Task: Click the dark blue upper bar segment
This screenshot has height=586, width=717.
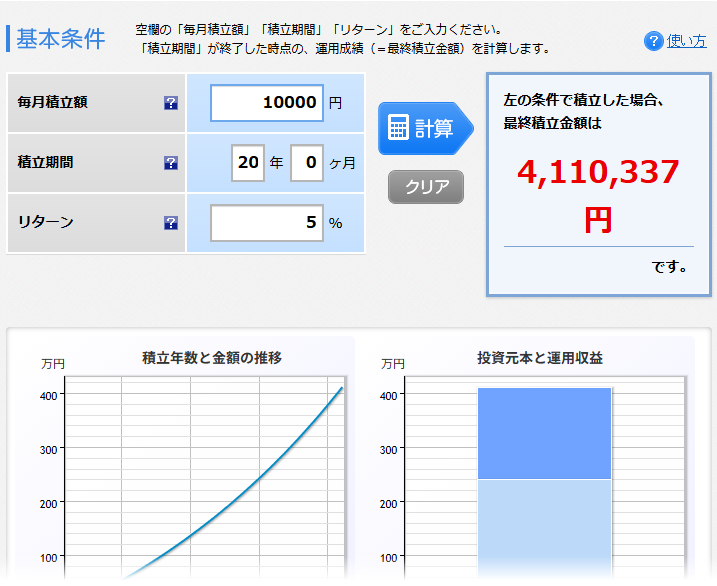Action: click(544, 433)
